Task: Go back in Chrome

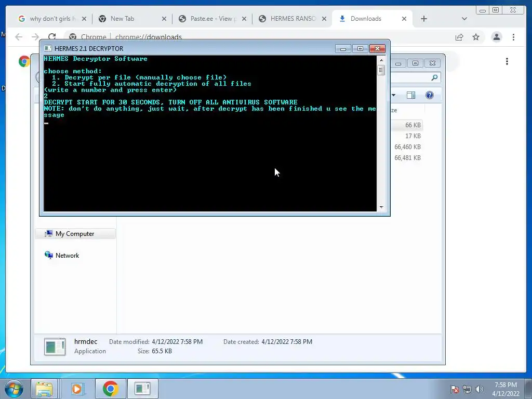Action: point(19,37)
